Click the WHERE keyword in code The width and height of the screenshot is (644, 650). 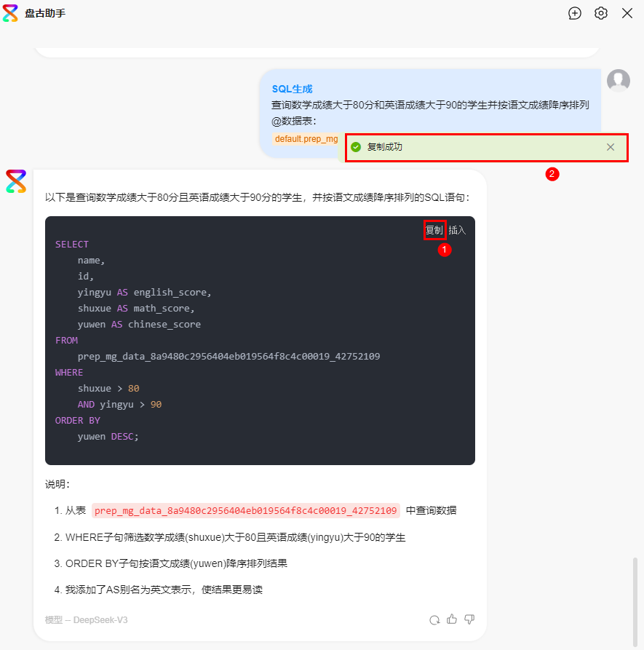(69, 373)
